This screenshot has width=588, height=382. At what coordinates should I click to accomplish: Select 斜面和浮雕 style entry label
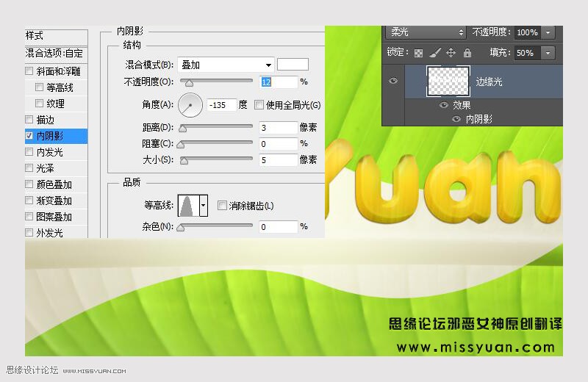(x=59, y=71)
